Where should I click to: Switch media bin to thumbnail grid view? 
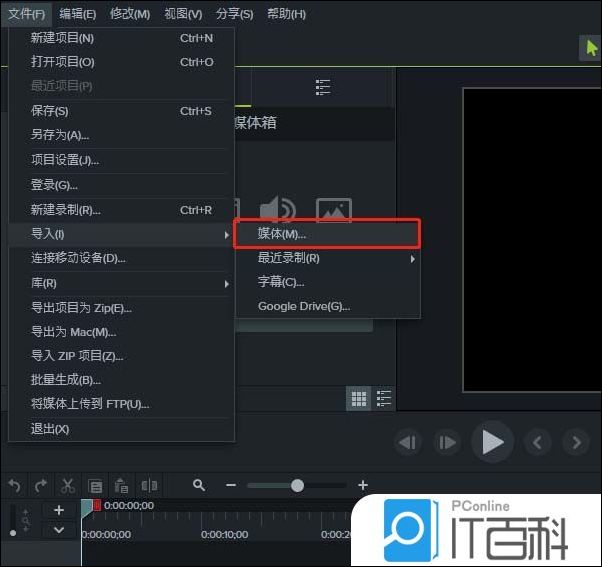click(x=359, y=398)
